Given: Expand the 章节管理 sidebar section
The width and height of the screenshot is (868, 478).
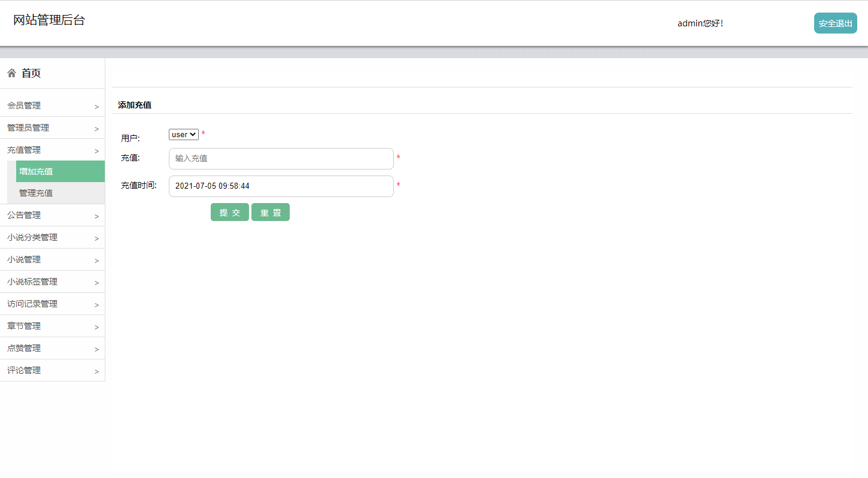Looking at the screenshot, I should [x=52, y=326].
